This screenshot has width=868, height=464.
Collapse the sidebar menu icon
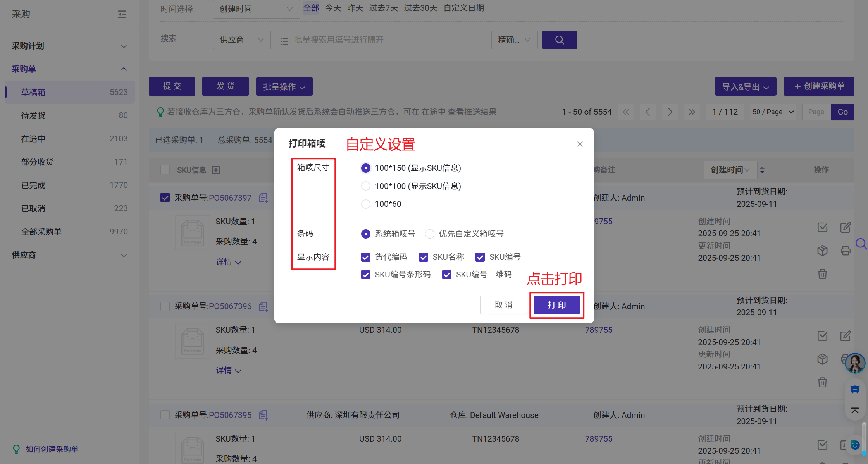122,14
